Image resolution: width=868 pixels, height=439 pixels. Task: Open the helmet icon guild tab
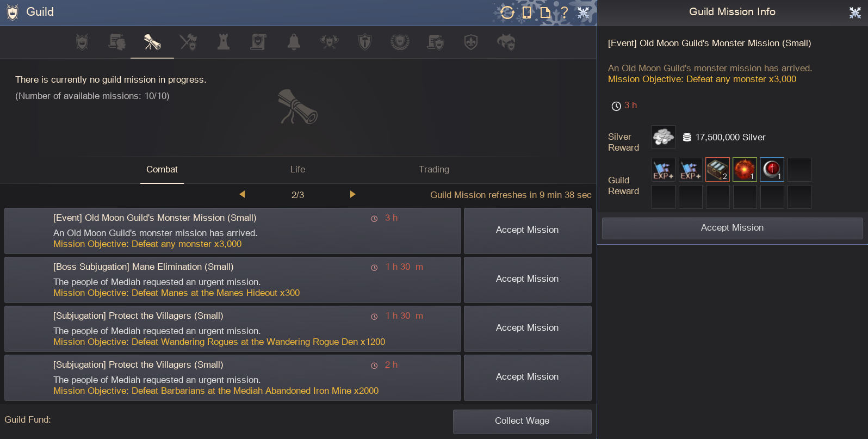506,42
